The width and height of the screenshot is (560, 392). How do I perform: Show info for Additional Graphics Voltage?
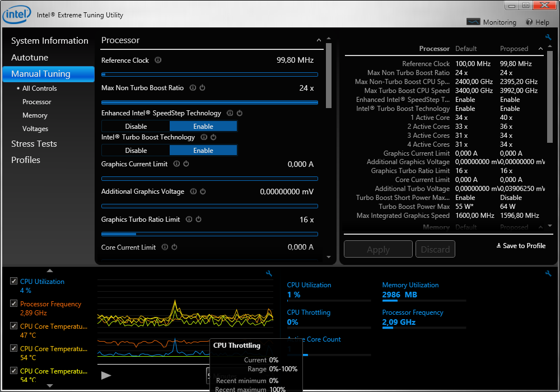click(193, 192)
